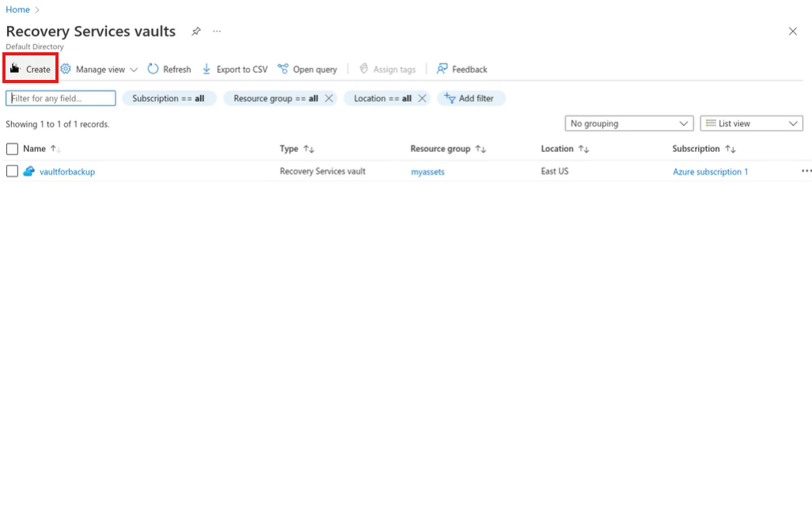This screenshot has height=509, width=812.
Task: Open the more options ellipsis beside the title
Action: point(217,32)
